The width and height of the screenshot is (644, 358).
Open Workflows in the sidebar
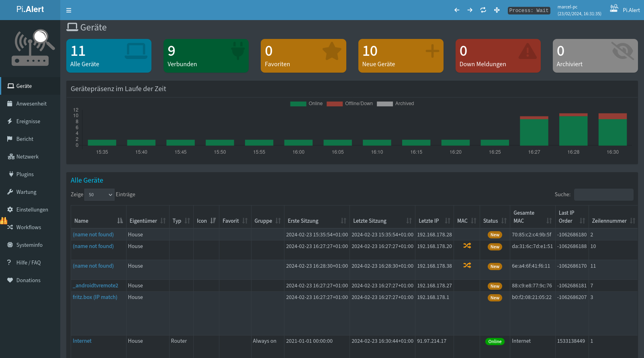point(30,227)
